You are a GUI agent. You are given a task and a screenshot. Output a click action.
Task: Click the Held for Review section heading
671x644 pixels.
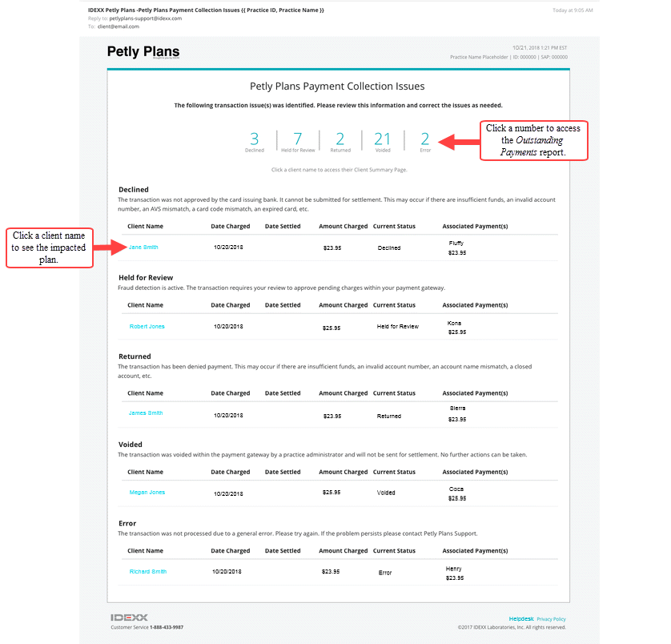coord(146,277)
